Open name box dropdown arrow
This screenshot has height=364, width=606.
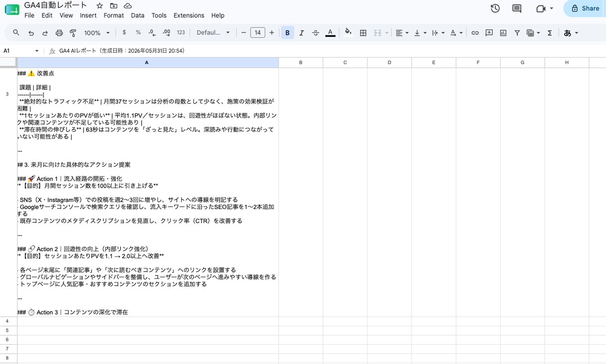(x=37, y=51)
